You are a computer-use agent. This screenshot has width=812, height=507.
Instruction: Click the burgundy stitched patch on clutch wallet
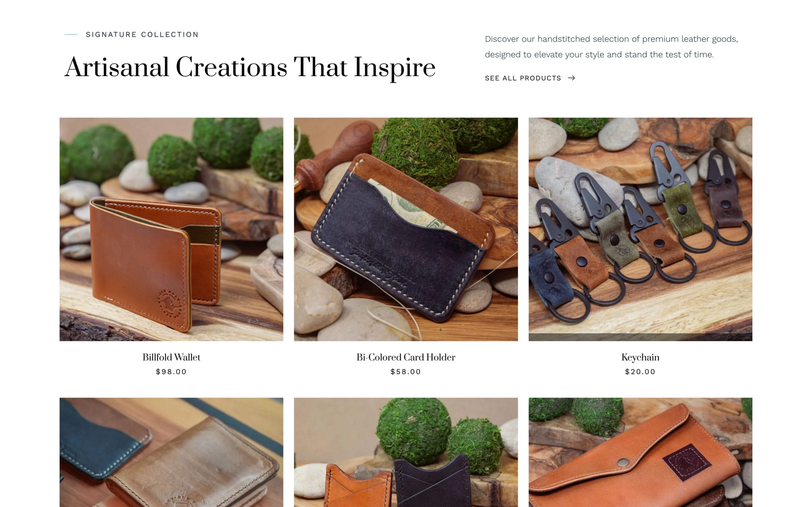click(x=686, y=462)
